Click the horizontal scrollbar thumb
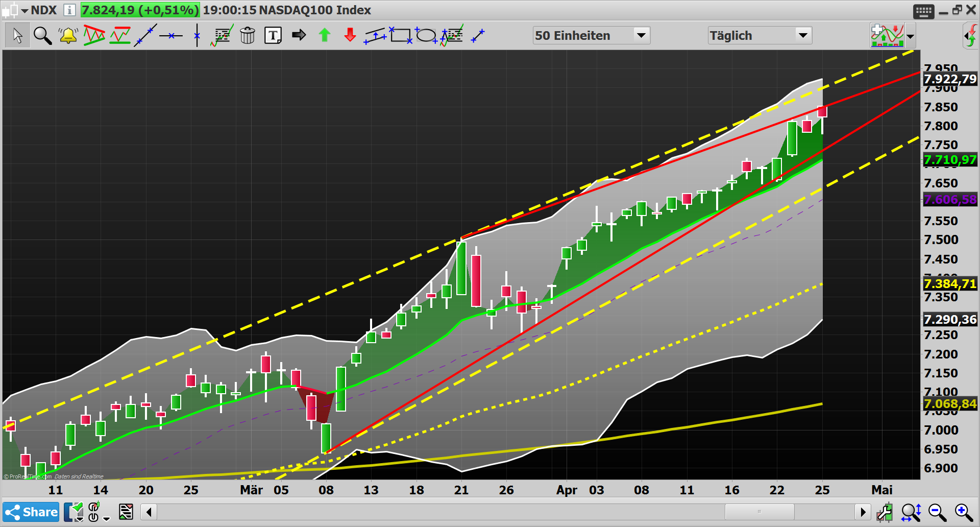Image resolution: width=980 pixels, height=527 pixels. tap(759, 512)
